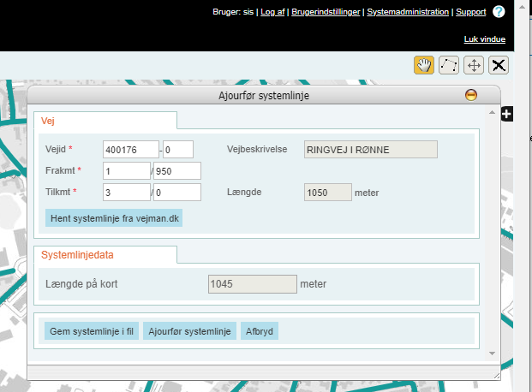Cancel with the Afbryd button

pyautogui.click(x=258, y=331)
